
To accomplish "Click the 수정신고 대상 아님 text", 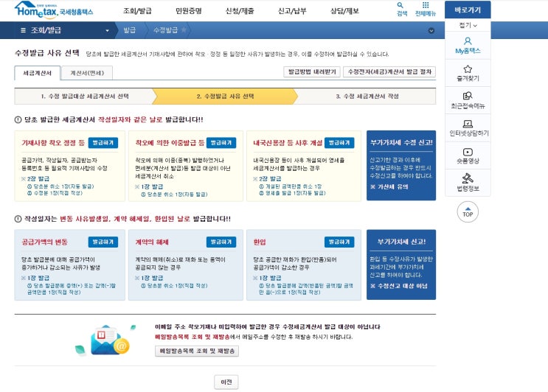I will [399, 286].
